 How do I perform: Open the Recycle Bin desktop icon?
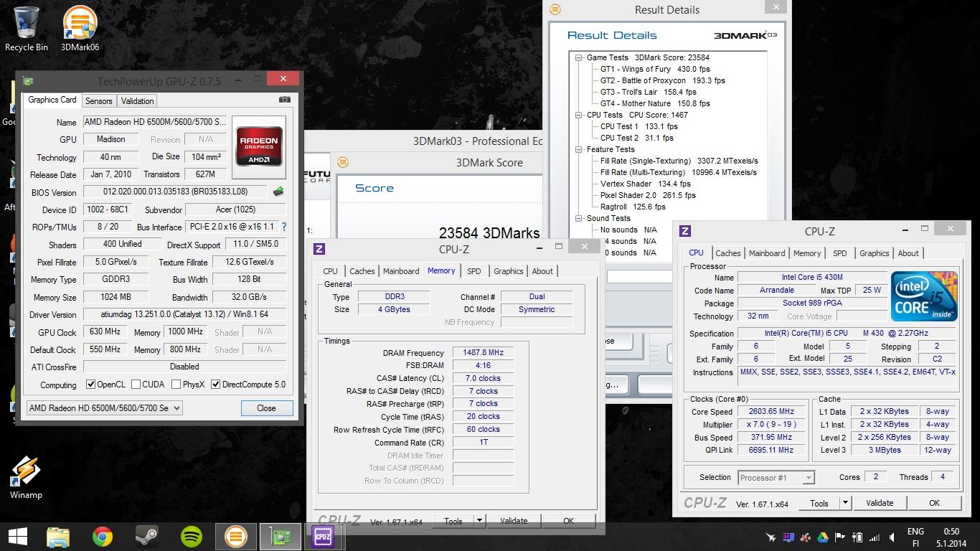[27, 29]
